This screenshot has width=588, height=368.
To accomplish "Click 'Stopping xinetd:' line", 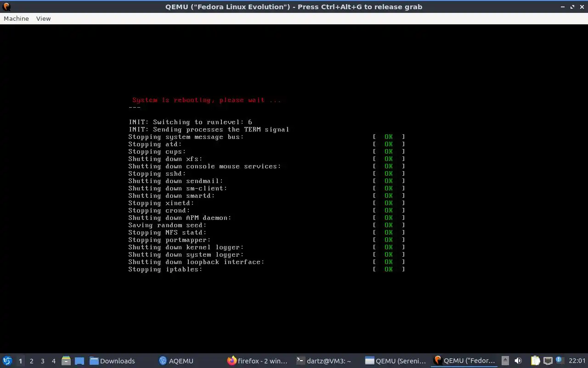I will click(161, 203).
